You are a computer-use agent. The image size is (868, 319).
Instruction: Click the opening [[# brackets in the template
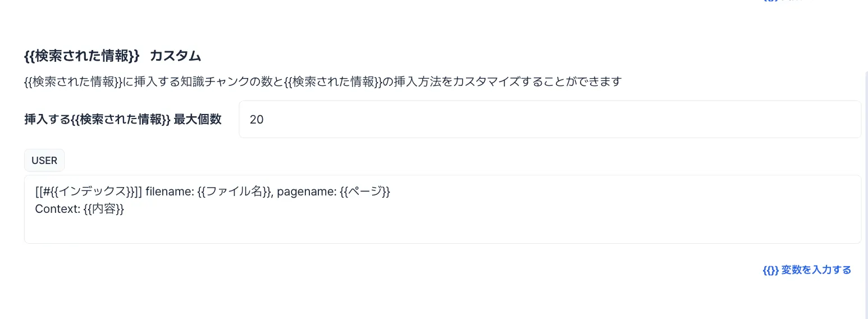[x=42, y=192]
